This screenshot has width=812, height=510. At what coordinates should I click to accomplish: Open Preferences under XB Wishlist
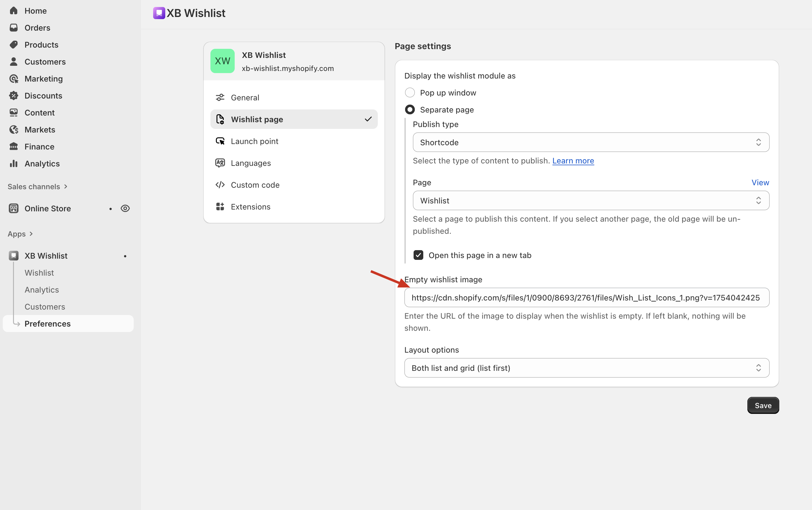[x=48, y=324]
